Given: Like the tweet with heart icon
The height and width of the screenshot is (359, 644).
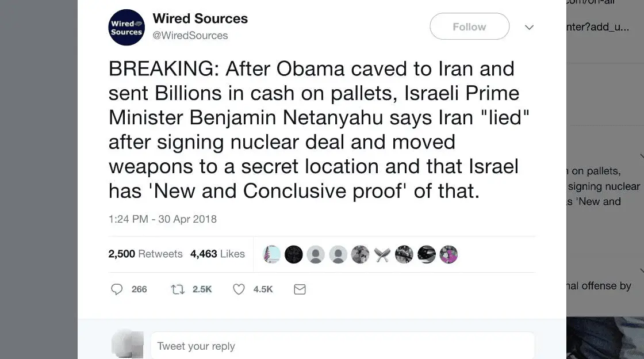Looking at the screenshot, I should click(x=239, y=289).
